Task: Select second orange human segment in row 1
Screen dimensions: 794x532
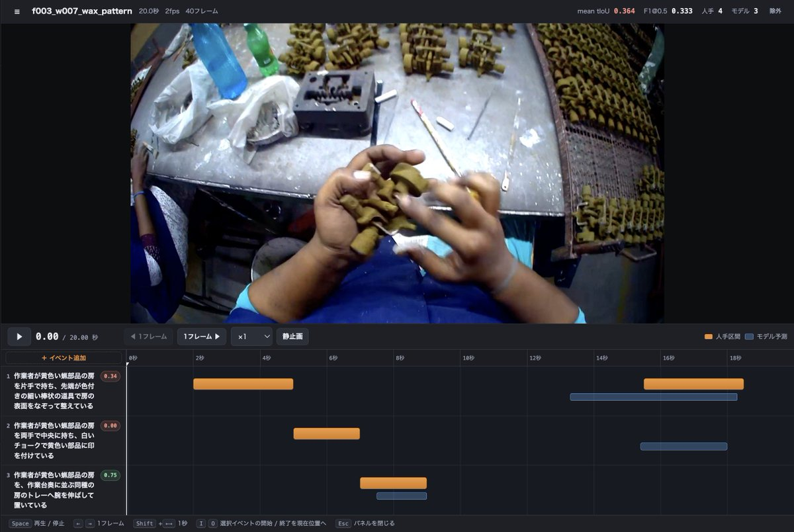Action: click(x=693, y=384)
